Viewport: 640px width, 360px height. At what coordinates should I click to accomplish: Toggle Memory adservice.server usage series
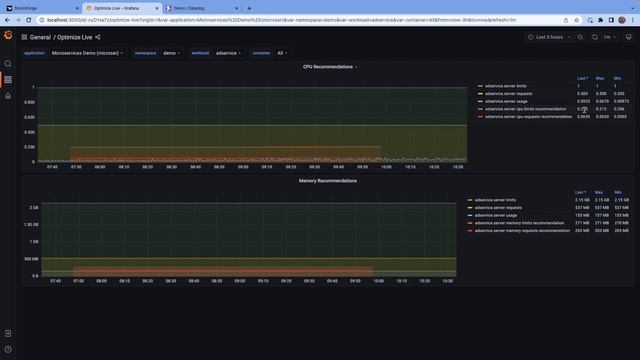click(496, 215)
